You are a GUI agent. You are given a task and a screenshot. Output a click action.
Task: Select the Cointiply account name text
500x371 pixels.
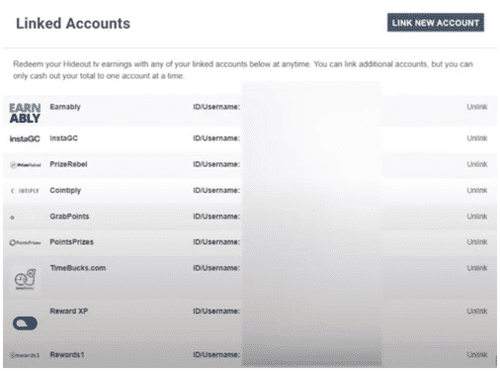[x=65, y=190]
